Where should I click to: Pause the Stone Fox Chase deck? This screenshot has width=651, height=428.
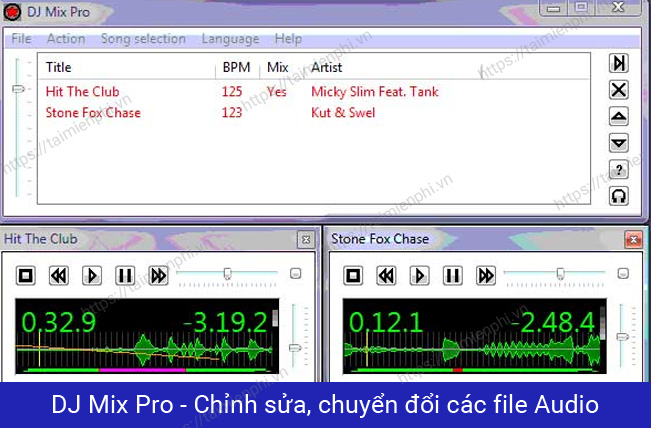click(453, 276)
